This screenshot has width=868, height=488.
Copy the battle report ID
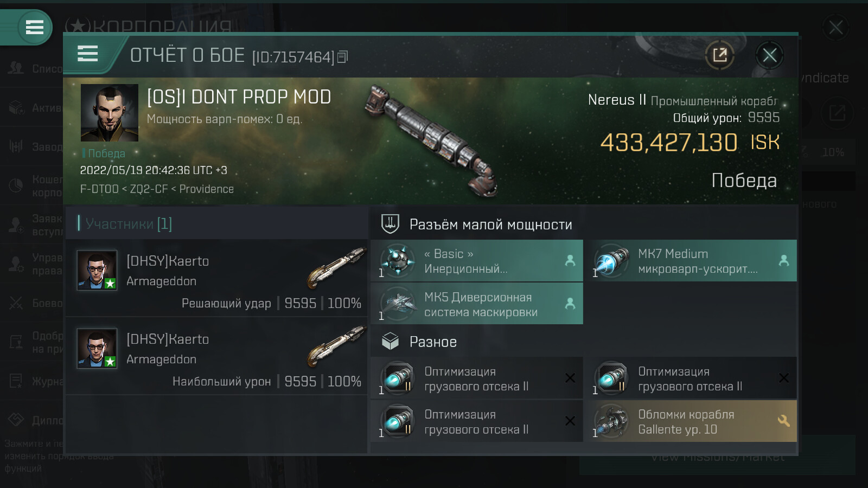[x=342, y=57]
